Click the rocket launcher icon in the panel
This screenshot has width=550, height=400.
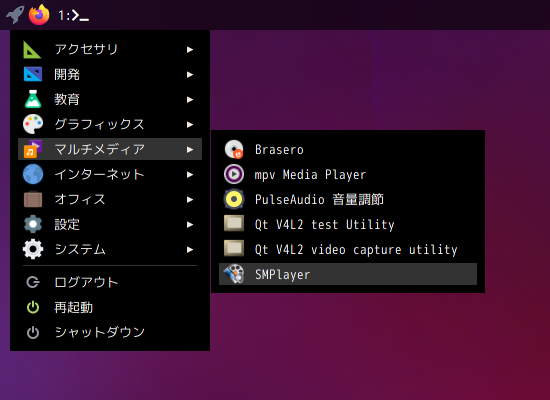15,14
